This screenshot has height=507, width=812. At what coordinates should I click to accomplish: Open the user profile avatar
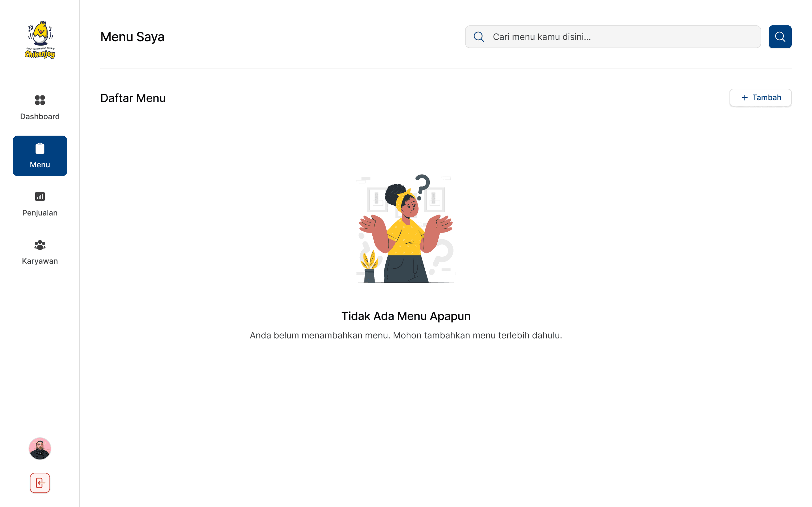(x=40, y=448)
